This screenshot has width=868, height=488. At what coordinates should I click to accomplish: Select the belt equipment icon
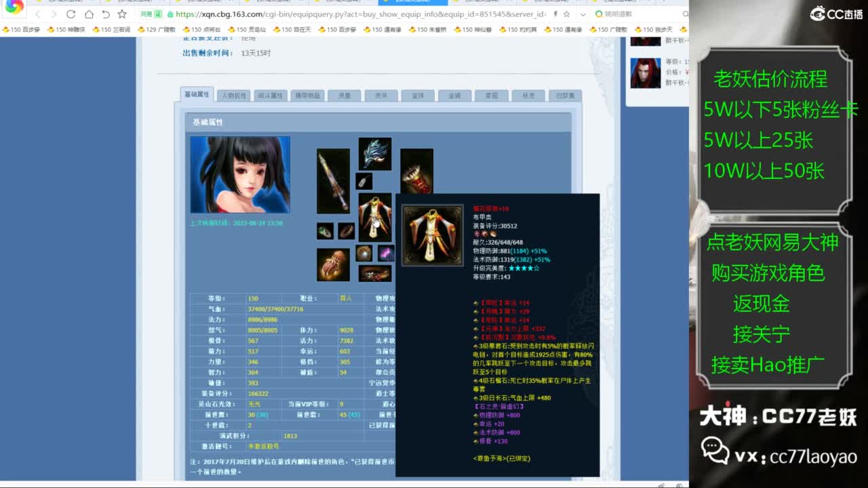point(375,273)
